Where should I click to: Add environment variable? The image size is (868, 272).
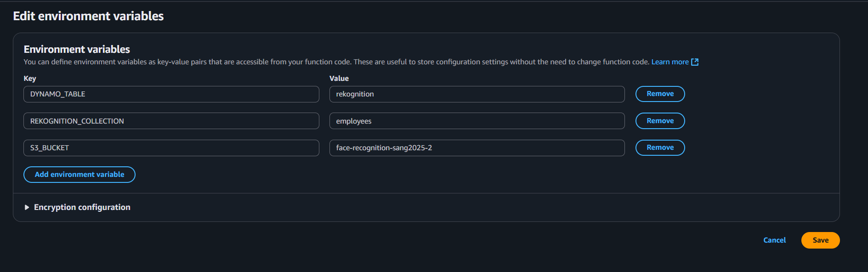click(x=79, y=175)
